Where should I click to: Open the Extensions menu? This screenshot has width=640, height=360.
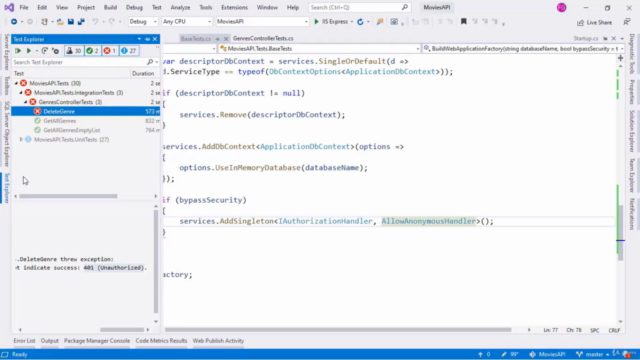[234, 7]
